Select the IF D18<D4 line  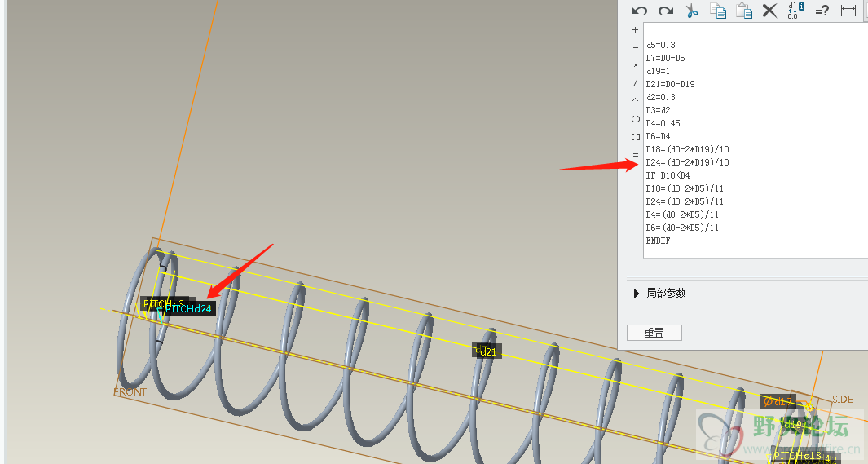(x=668, y=175)
